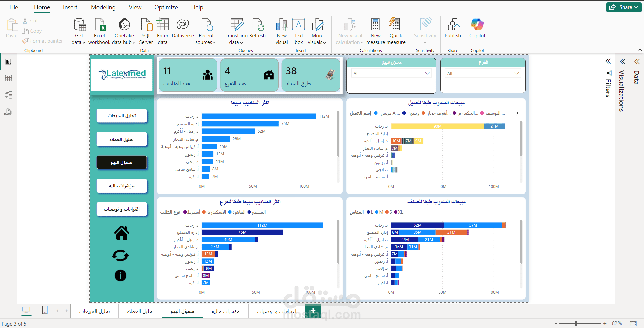Switch to Model view in sidebar
This screenshot has height=328, width=644.
coord(8,95)
